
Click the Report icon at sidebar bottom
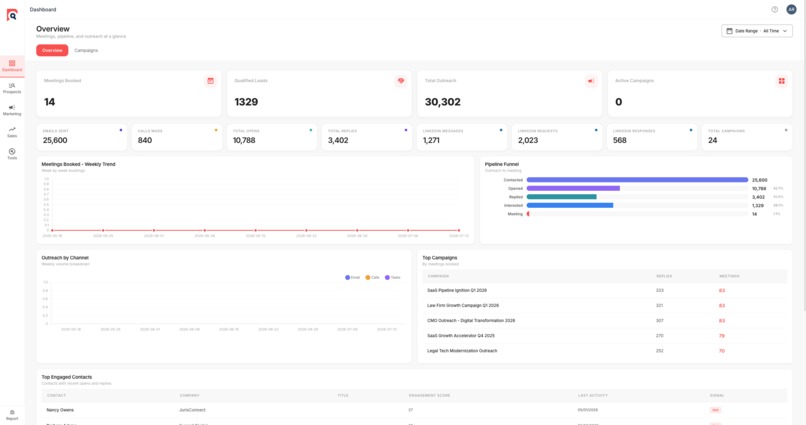coord(12,415)
